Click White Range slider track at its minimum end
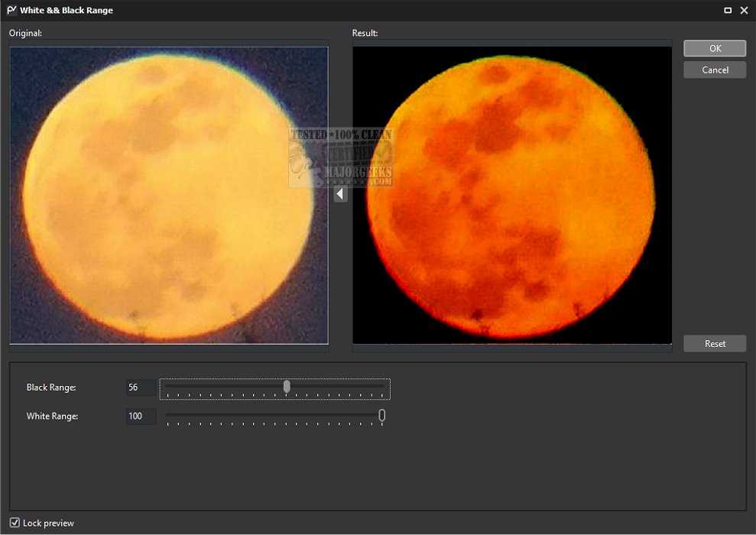Screen dimensions: 756x535 (167, 415)
